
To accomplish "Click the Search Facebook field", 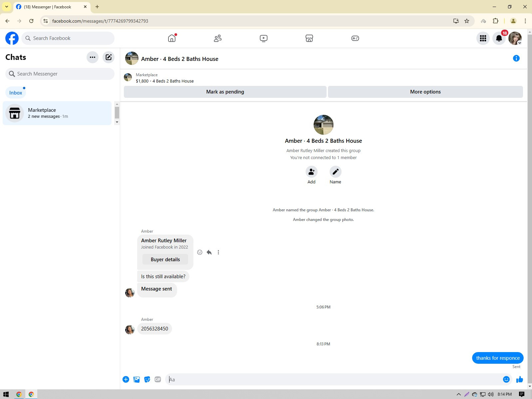I will pos(68,38).
